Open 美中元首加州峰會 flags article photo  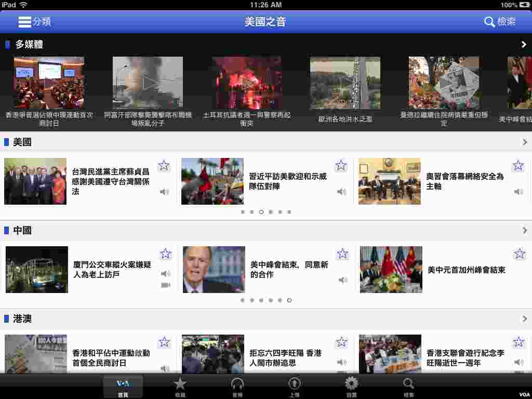click(x=391, y=270)
